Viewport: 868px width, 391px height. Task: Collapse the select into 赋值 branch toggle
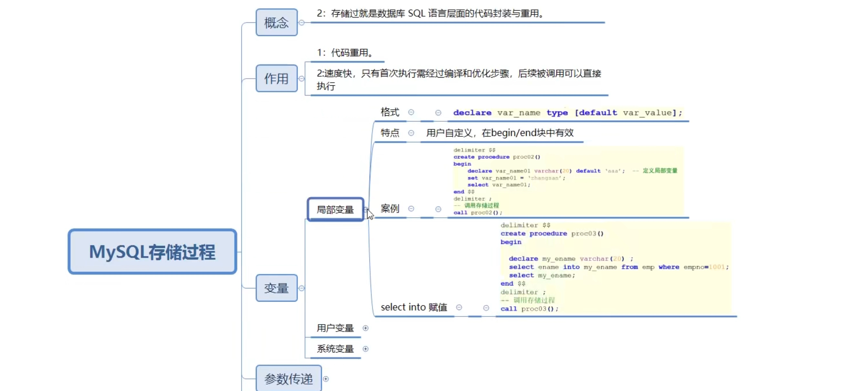pyautogui.click(x=459, y=307)
